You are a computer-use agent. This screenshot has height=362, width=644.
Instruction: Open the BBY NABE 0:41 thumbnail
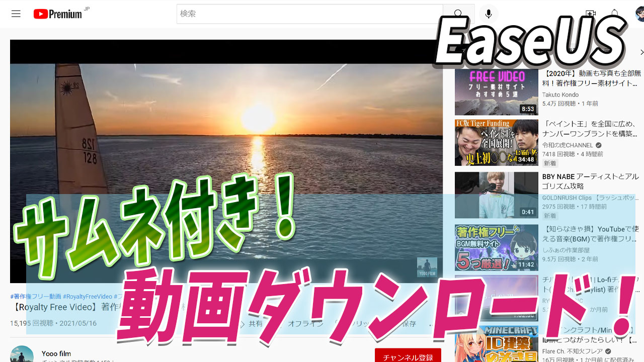point(496,195)
